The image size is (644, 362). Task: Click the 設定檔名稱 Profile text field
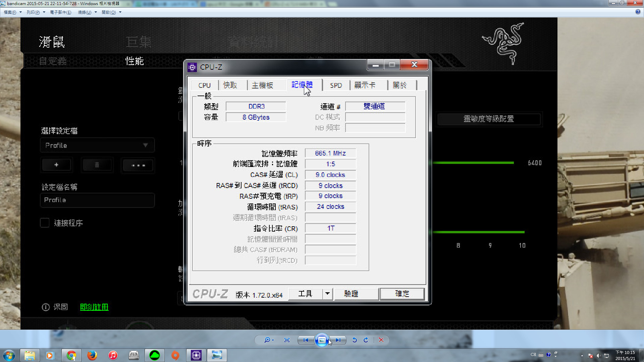click(x=97, y=200)
